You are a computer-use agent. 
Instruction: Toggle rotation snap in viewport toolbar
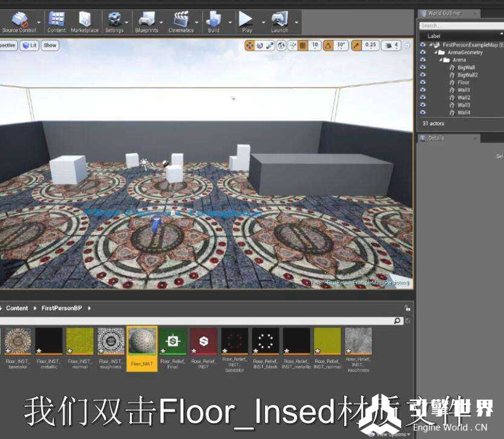tap(329, 45)
